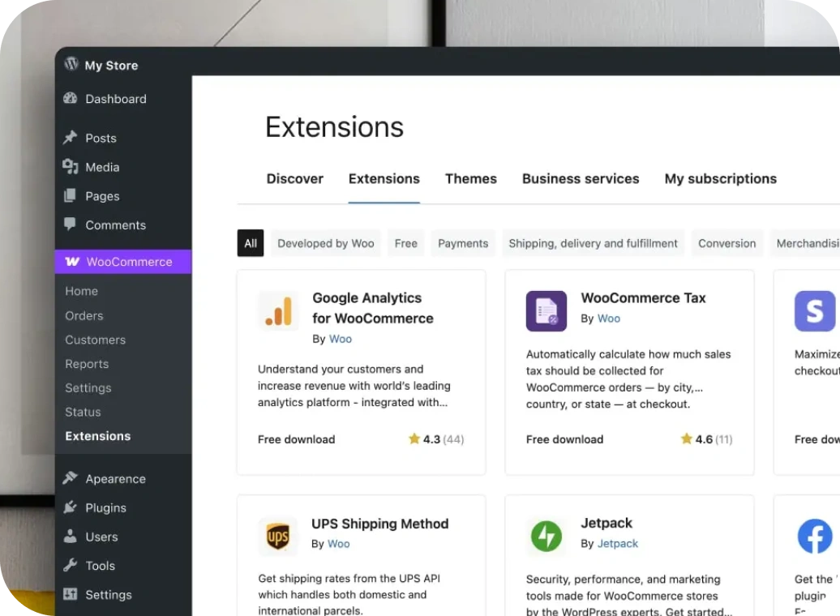Viewport: 840px width, 616px height.
Task: Open WooCommerce Status submenu
Action: click(83, 412)
